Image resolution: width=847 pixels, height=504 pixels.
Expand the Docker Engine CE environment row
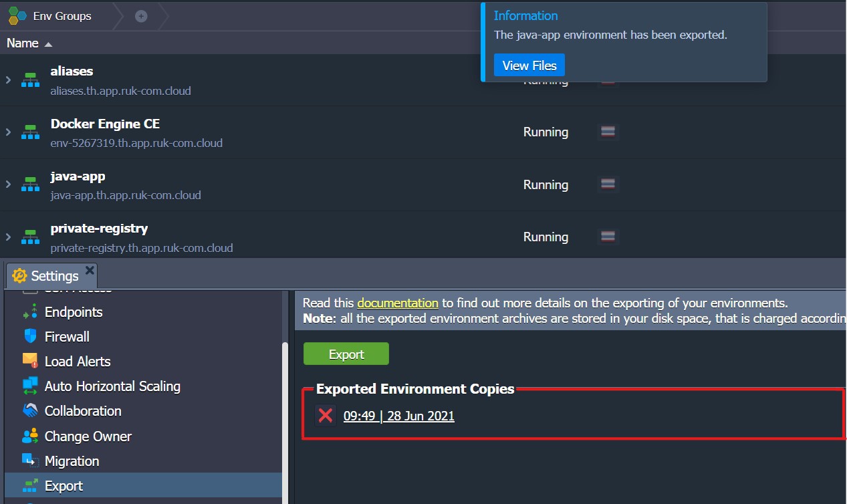click(8, 132)
